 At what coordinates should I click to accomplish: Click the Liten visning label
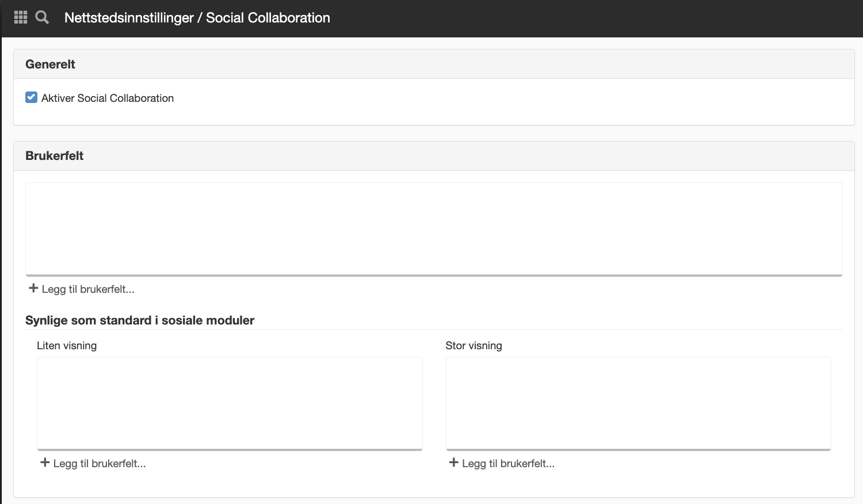67,346
